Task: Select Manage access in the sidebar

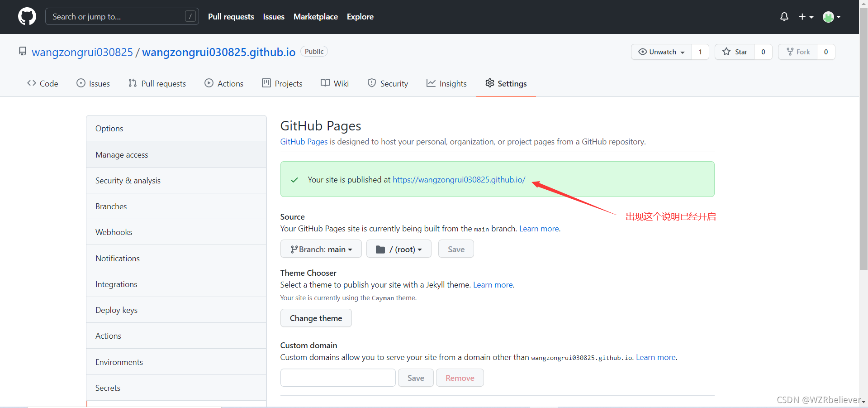Action: point(176,154)
